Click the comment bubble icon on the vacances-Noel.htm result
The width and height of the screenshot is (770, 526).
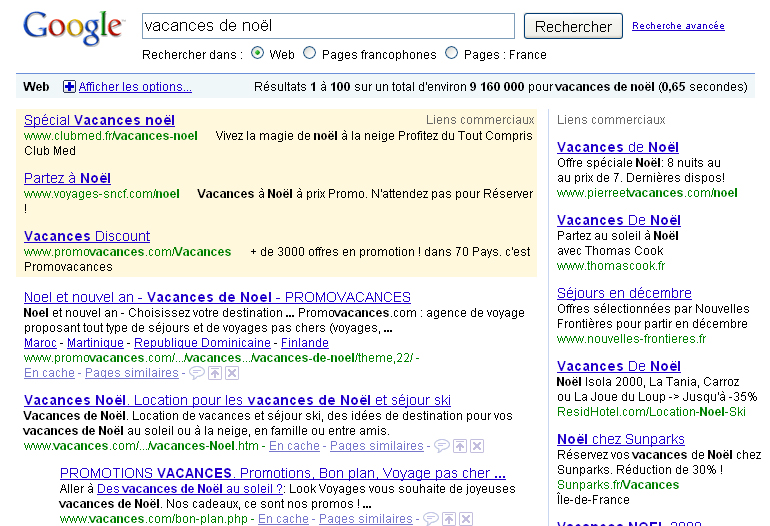(x=441, y=446)
